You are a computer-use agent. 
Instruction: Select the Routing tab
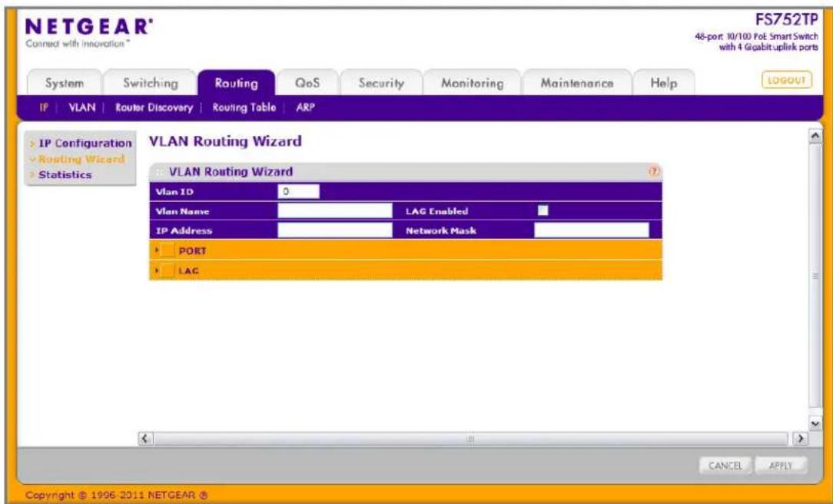click(x=237, y=83)
